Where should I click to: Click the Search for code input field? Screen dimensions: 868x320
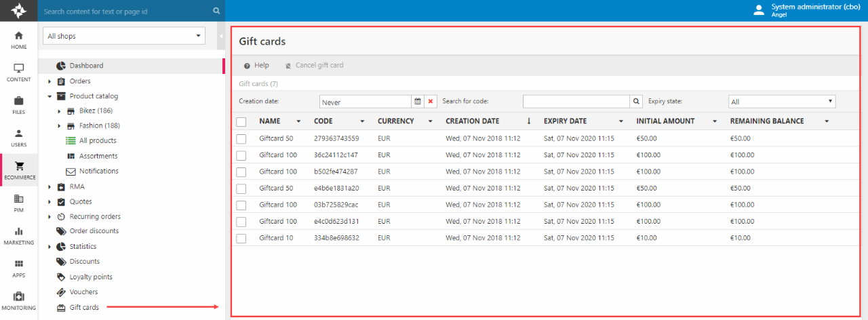[x=576, y=102]
